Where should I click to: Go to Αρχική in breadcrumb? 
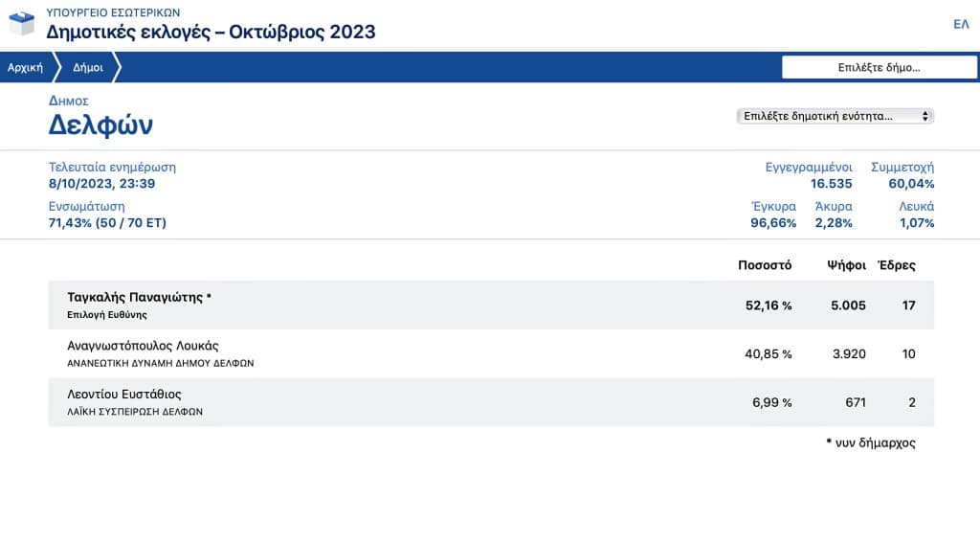(25, 67)
